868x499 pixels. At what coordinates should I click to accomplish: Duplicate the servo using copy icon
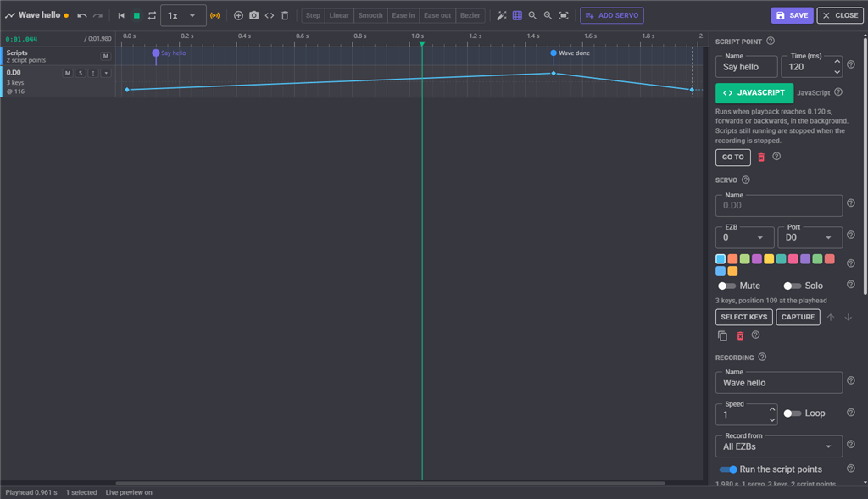[x=722, y=335]
